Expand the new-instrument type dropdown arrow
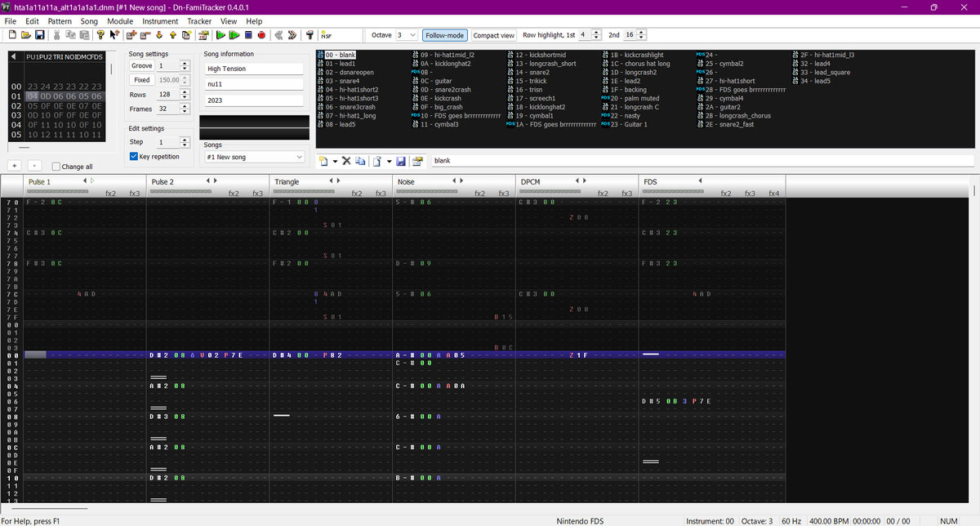 335,161
